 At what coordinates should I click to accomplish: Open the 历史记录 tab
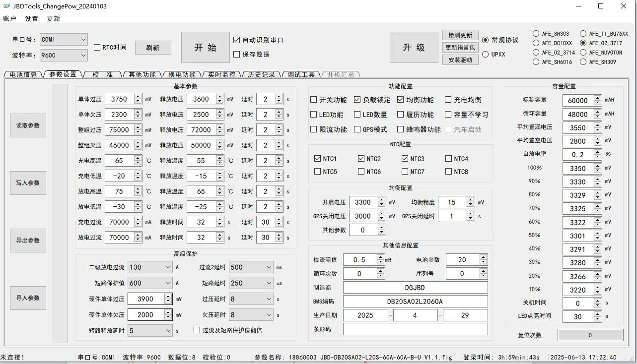pos(261,74)
